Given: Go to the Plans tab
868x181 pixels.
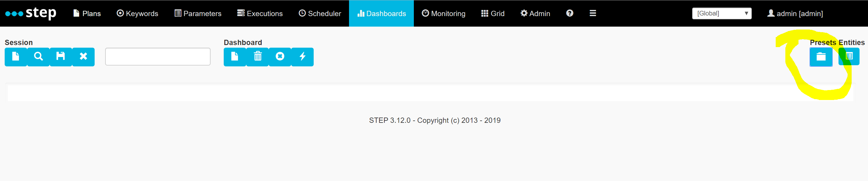Looking at the screenshot, I should [87, 13].
